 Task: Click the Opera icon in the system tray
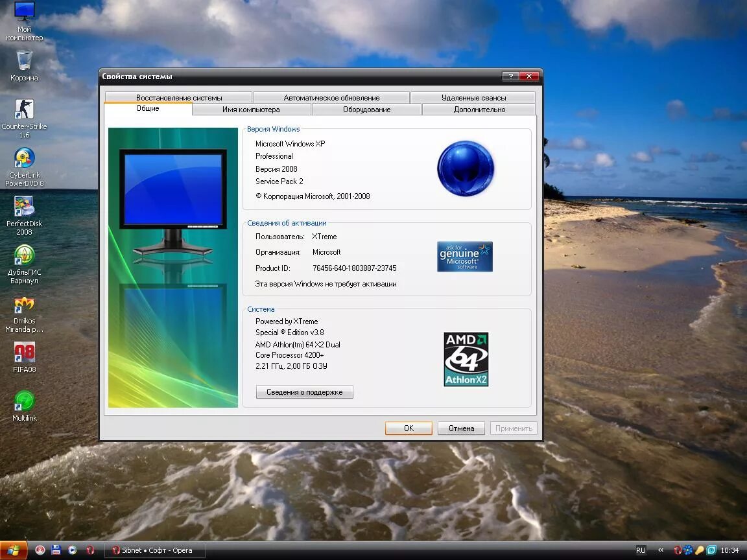(678, 550)
